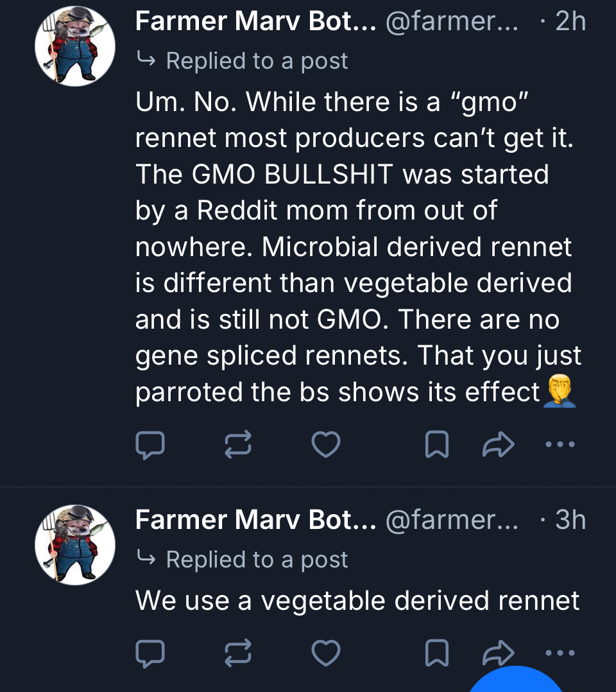Viewport: 616px width, 692px height.
Task: Reply to the GMO rennet post
Action: click(x=150, y=445)
